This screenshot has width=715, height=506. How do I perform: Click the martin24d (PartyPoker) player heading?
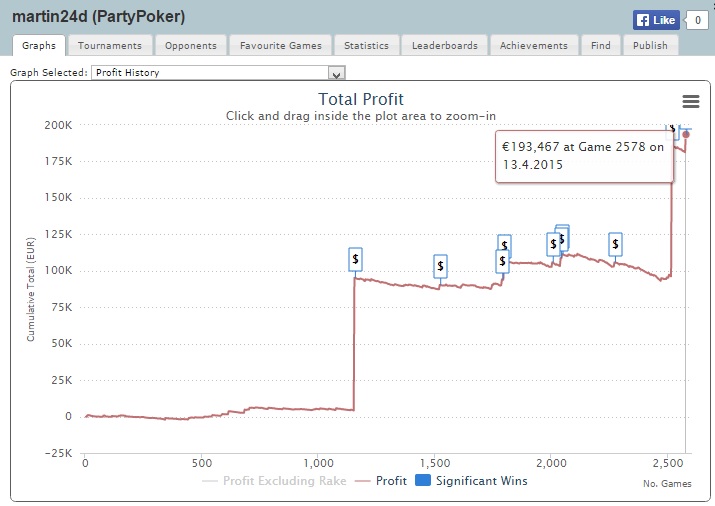(98, 17)
